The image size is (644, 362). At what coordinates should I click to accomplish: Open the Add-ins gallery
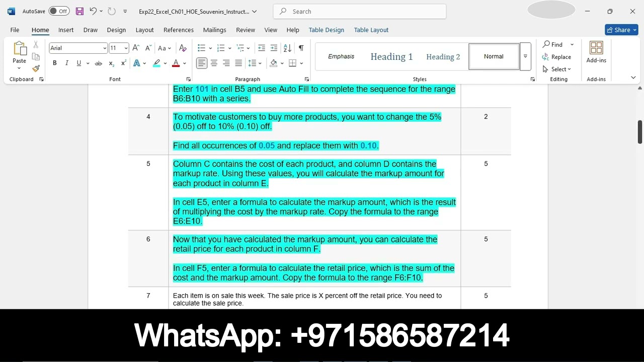pos(596,52)
